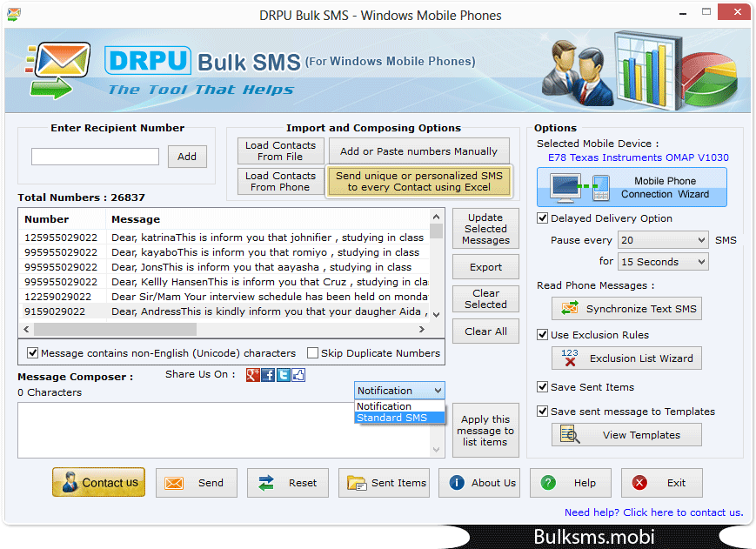Image resolution: width=756 pixels, height=549 pixels.
Task: Select the Kellly Hansen message row
Action: pos(225,282)
